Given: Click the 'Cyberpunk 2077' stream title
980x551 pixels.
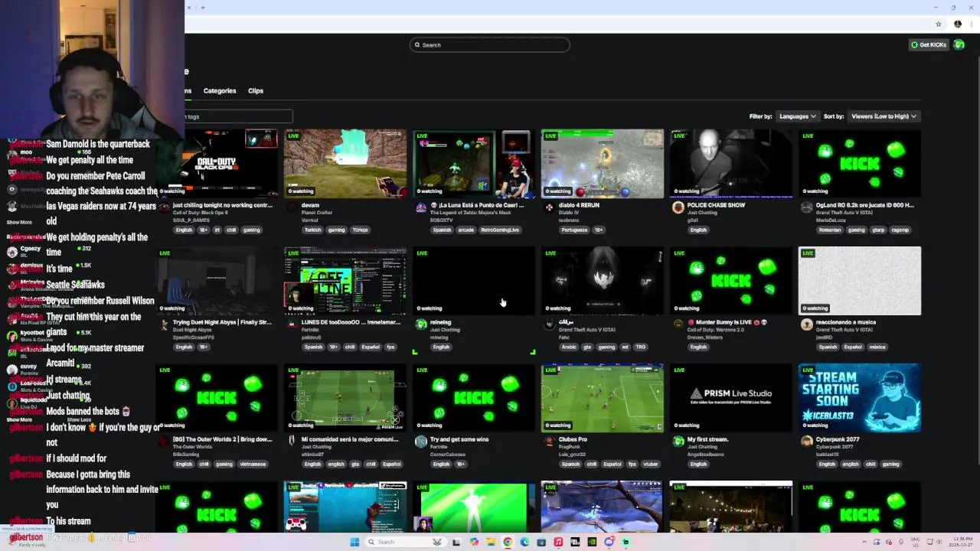Looking at the screenshot, I should tap(838, 439).
